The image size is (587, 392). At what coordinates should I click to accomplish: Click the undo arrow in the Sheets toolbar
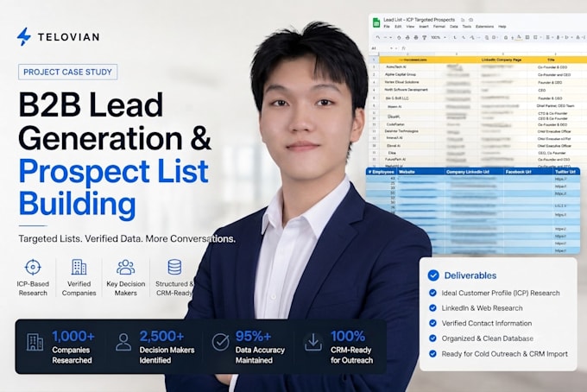(x=378, y=37)
